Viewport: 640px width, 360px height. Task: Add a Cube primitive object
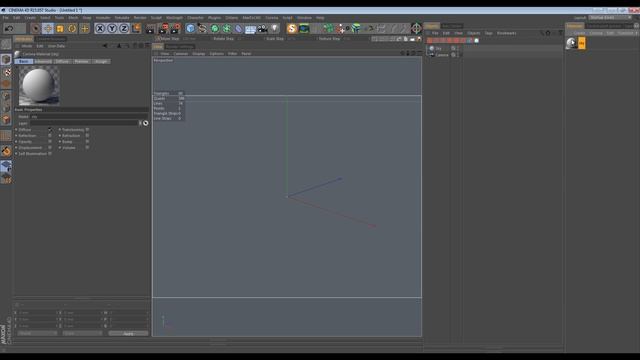pyautogui.click(x=190, y=28)
